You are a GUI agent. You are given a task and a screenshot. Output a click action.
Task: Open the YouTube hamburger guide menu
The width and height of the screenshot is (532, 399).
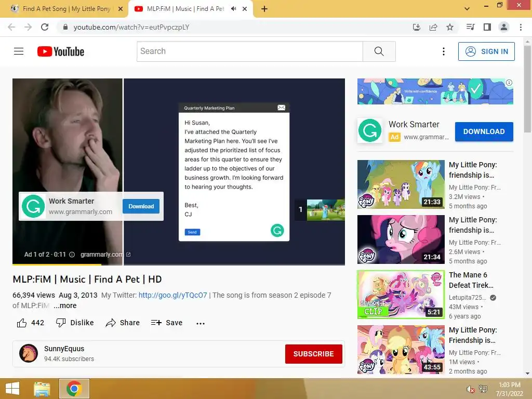[x=19, y=51]
